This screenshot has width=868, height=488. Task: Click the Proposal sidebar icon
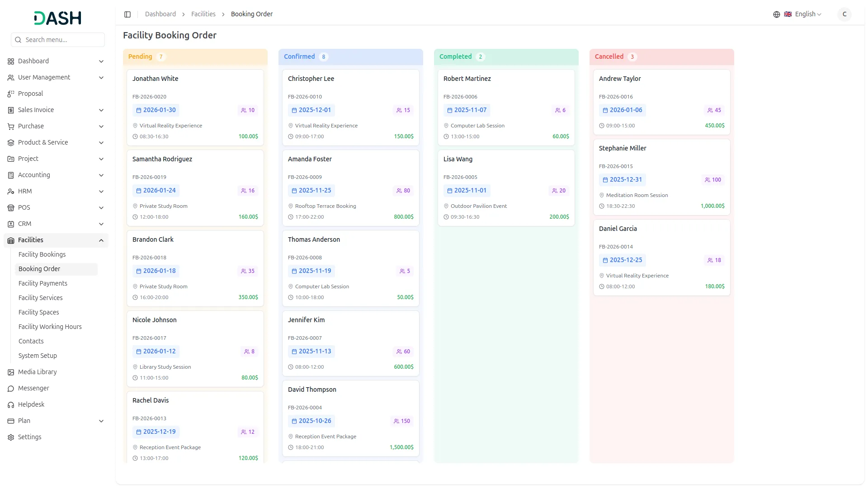pos(11,94)
